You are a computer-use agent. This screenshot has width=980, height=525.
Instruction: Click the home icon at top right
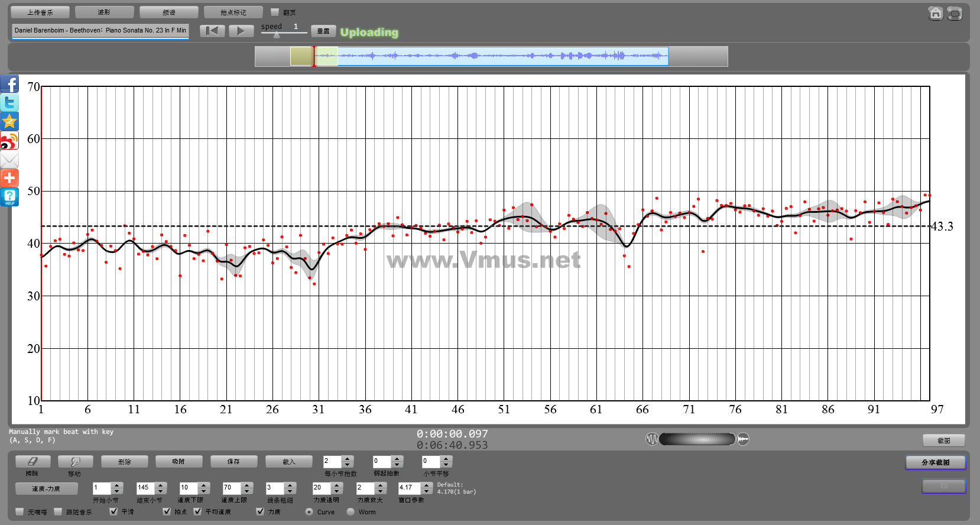click(x=935, y=14)
